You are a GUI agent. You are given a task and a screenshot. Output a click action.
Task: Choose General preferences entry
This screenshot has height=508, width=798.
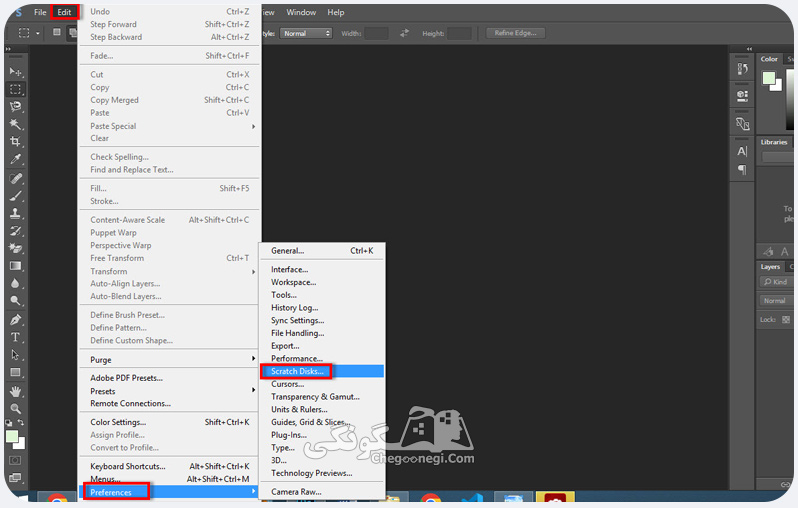[x=322, y=250]
